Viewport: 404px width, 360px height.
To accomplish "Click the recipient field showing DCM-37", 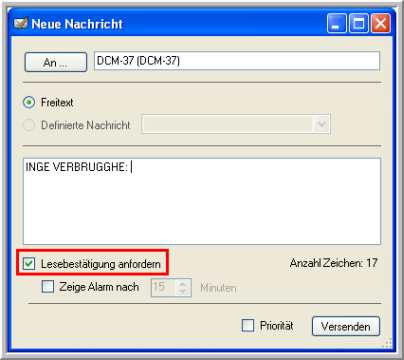I will coord(237,61).
